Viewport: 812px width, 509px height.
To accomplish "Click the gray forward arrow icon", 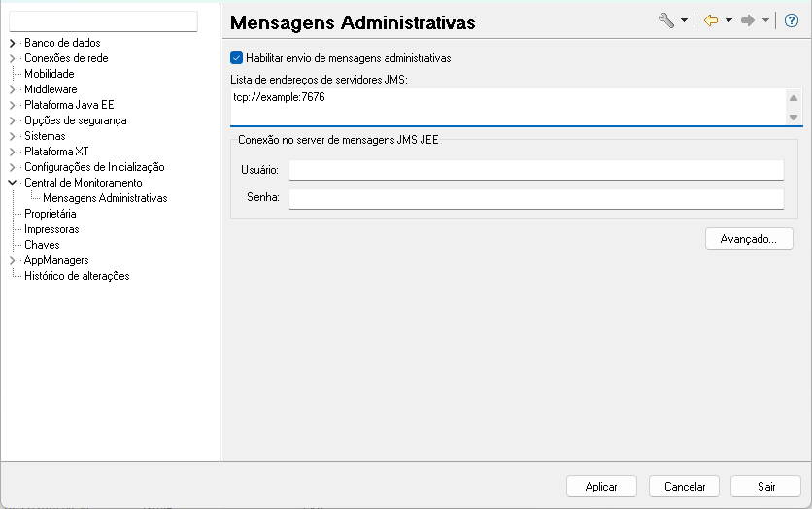I will click(x=748, y=20).
